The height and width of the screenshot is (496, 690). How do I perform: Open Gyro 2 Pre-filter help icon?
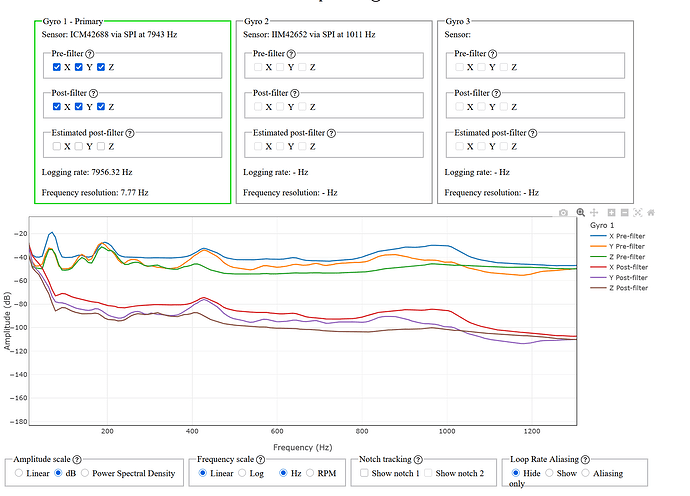pos(291,54)
